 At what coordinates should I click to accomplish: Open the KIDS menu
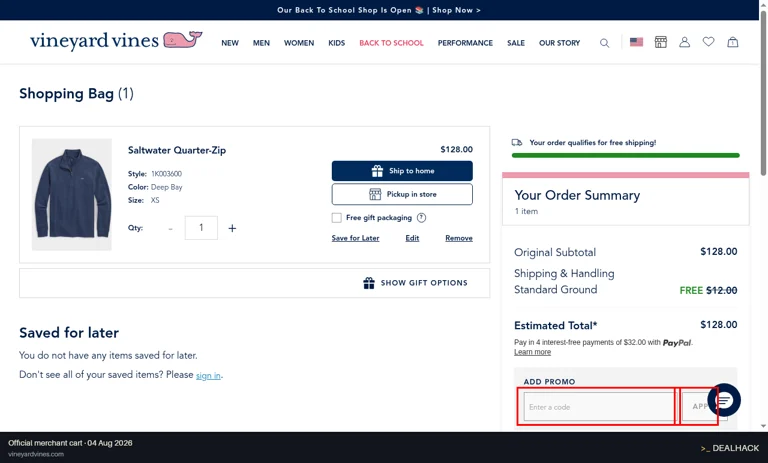click(336, 43)
